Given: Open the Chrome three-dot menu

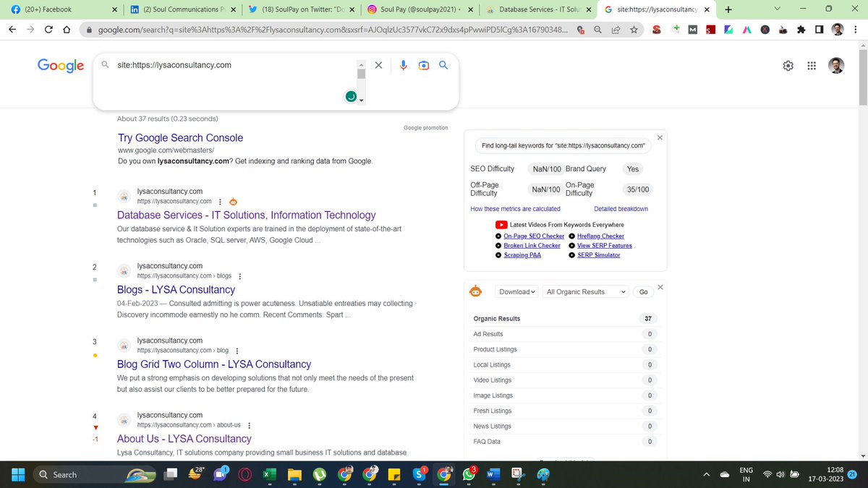Looking at the screenshot, I should click(x=856, y=30).
